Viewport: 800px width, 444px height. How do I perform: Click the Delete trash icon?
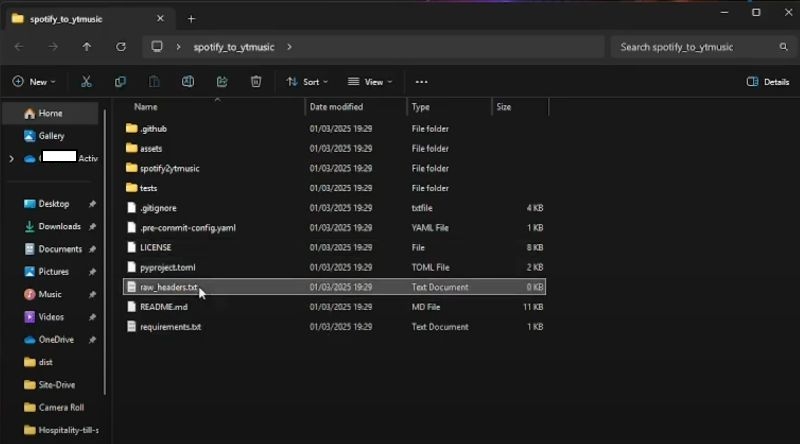256,82
